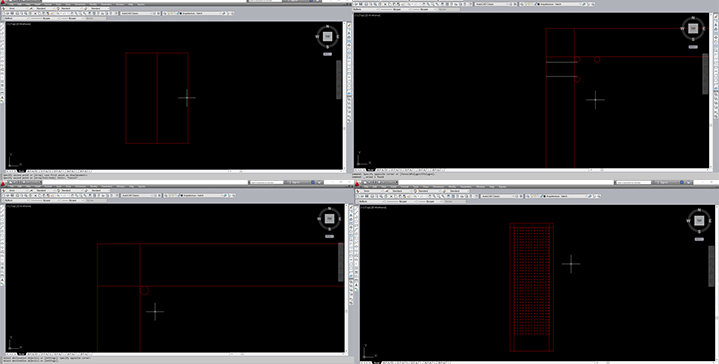This screenshot has height=364, width=719.
Task: Open Layer Properties Manager in dotted-grid window
Action: (x=528, y=196)
